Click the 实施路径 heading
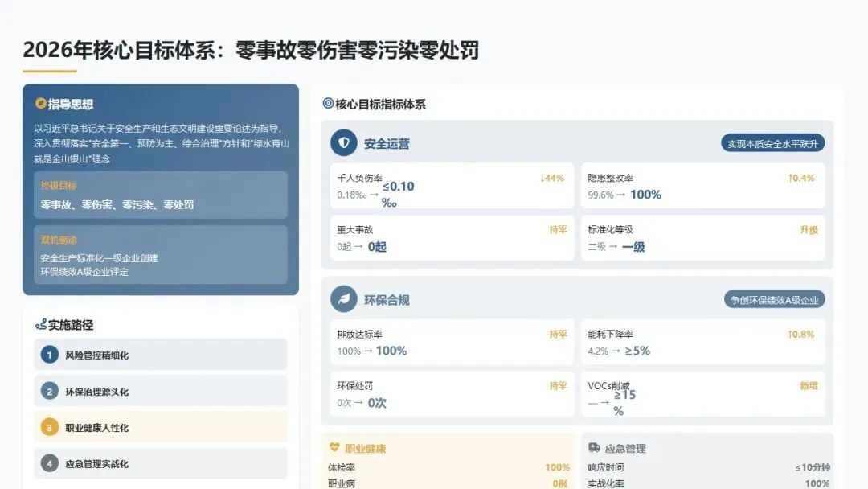Screen dimensions: 868x489 [70, 325]
